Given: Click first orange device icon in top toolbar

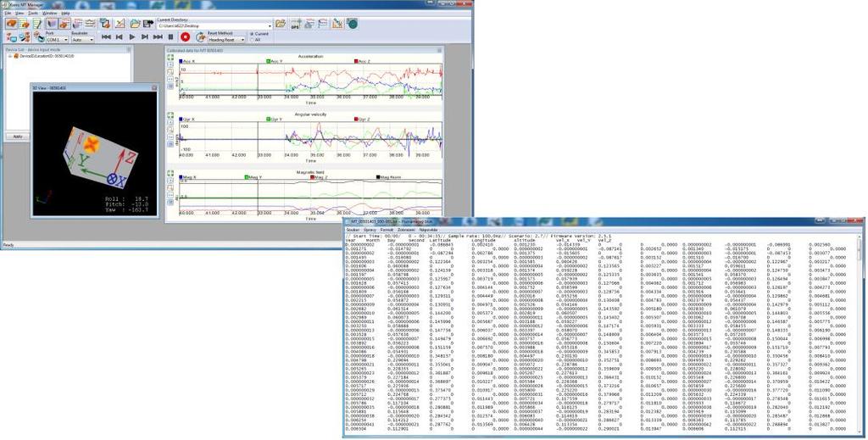Looking at the screenshot, I should (x=12, y=24).
